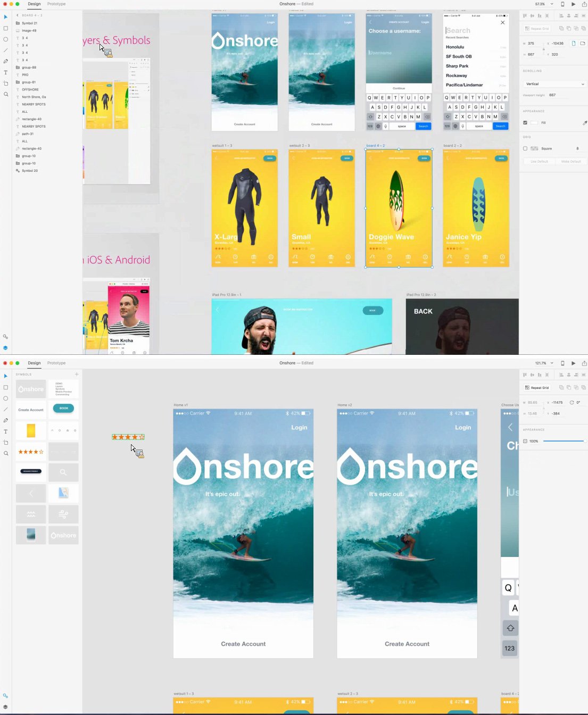Open the Vertical scrolling dropdown
The image size is (588, 715).
pyautogui.click(x=555, y=84)
